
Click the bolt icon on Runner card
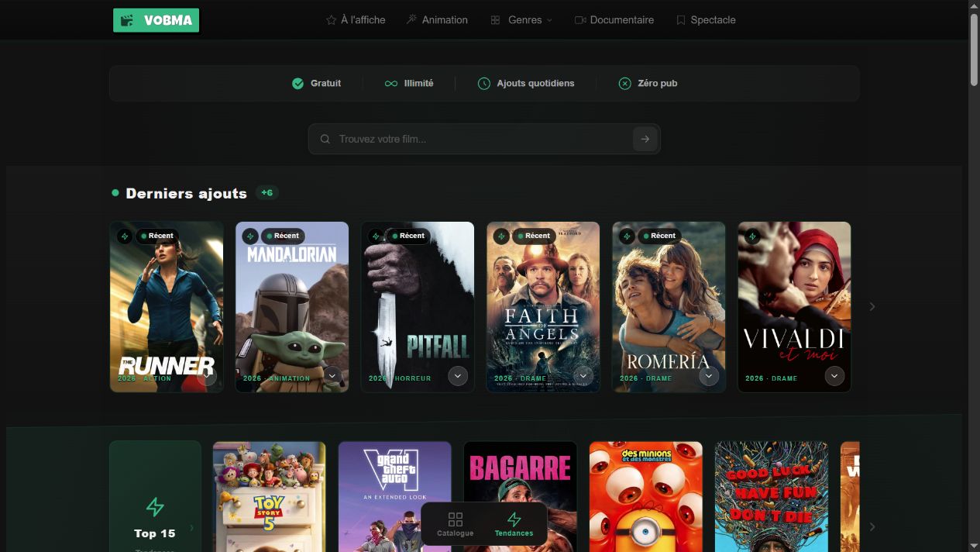tap(125, 236)
